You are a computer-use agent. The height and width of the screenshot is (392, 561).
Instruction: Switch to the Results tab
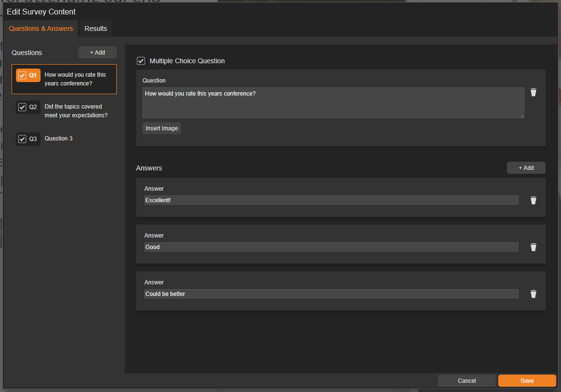[x=96, y=28]
